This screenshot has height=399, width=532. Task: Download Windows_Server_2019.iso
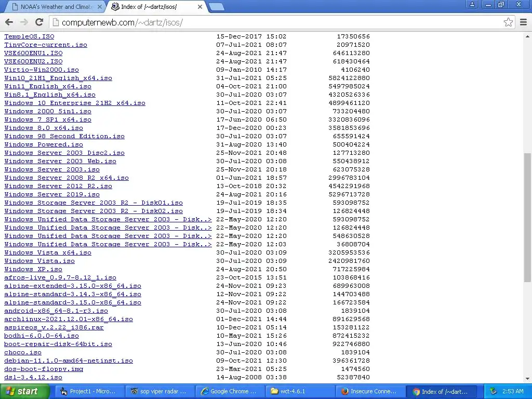(x=52, y=194)
